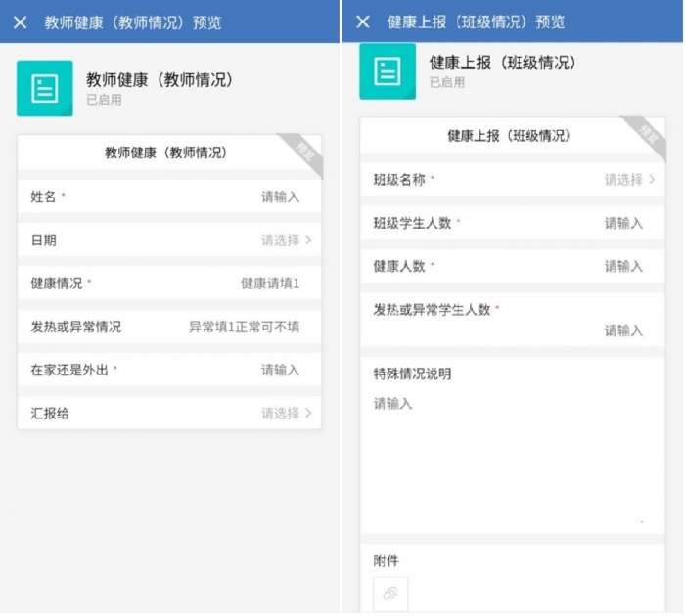Click the 班级学生人数 input field
The image size is (685, 616).
click(x=623, y=223)
